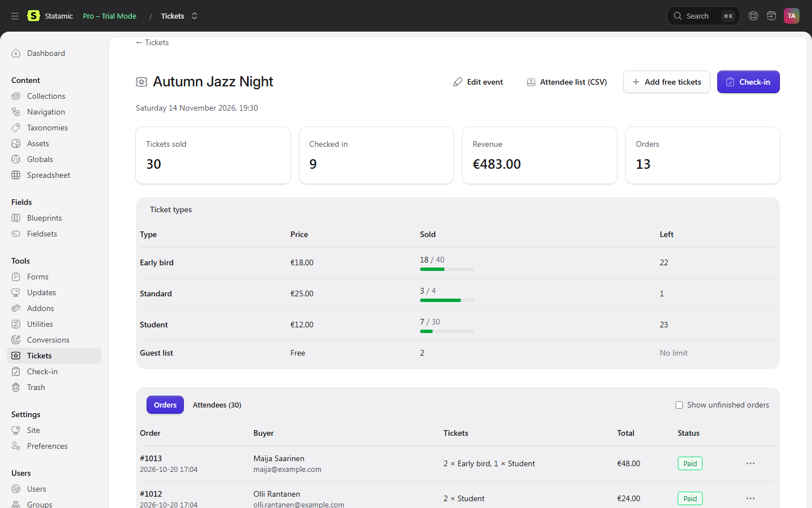Click the Standard sold progress bar

(447, 300)
